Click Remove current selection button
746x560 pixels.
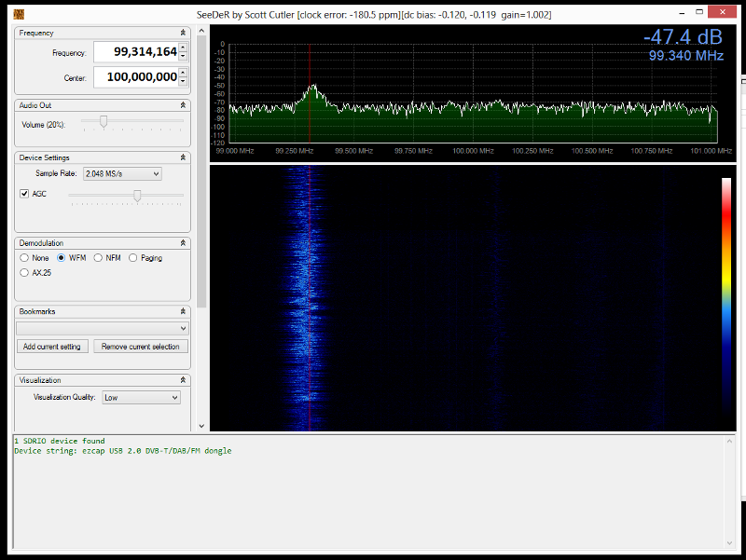(x=140, y=347)
